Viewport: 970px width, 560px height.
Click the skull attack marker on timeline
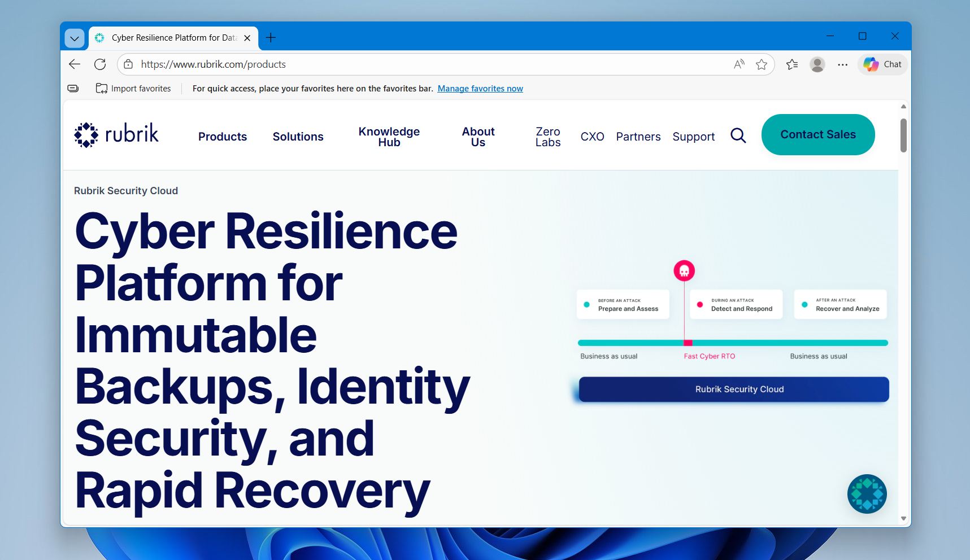[684, 271]
